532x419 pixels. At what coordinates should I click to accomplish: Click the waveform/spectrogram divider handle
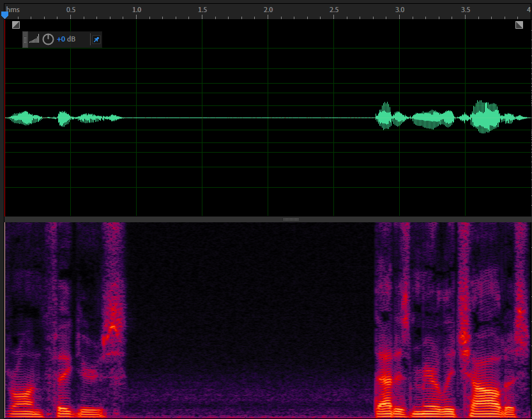tap(291, 219)
